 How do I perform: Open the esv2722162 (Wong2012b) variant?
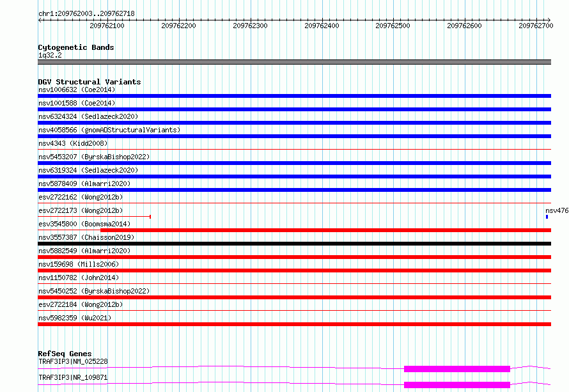coord(81,197)
